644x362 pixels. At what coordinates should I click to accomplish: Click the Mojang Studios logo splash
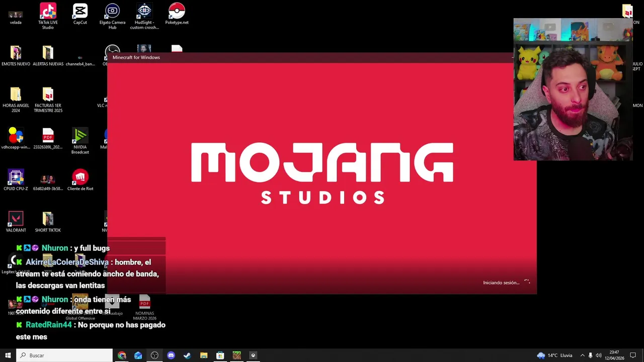coord(322,173)
